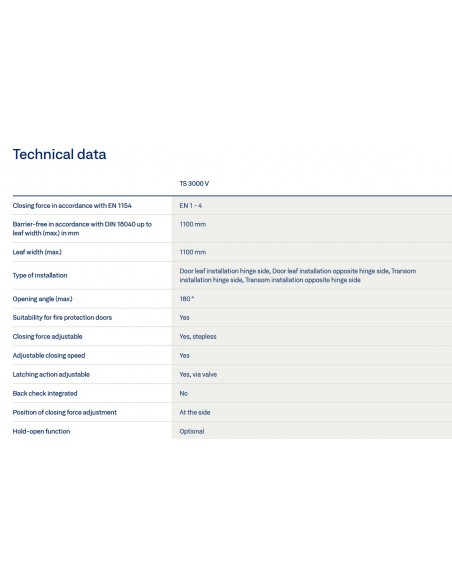Screen dimensions: 452x584
Task: Click the Back check integrated label
Action: pos(45,394)
